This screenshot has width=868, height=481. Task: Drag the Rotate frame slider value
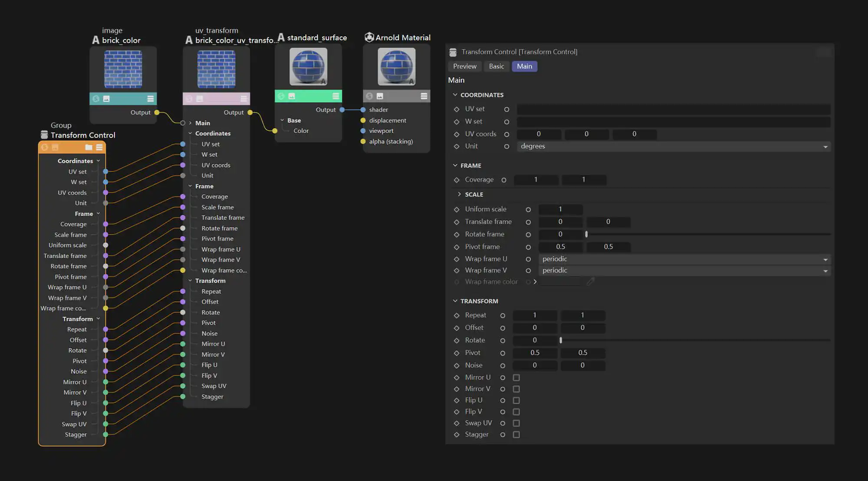586,234
